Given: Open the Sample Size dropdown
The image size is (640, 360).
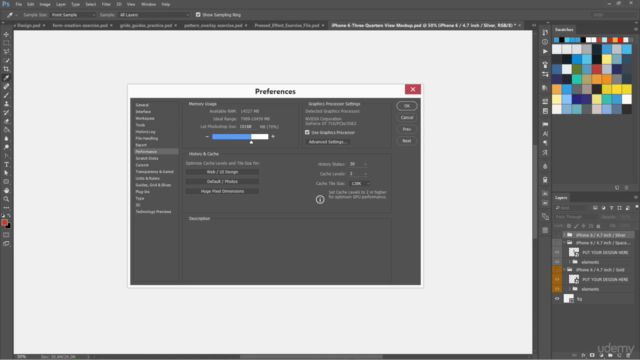Looking at the screenshot, I should (x=73, y=15).
